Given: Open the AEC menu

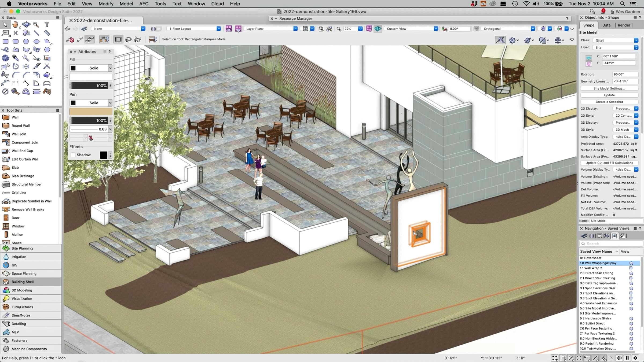Looking at the screenshot, I should tap(144, 4).
